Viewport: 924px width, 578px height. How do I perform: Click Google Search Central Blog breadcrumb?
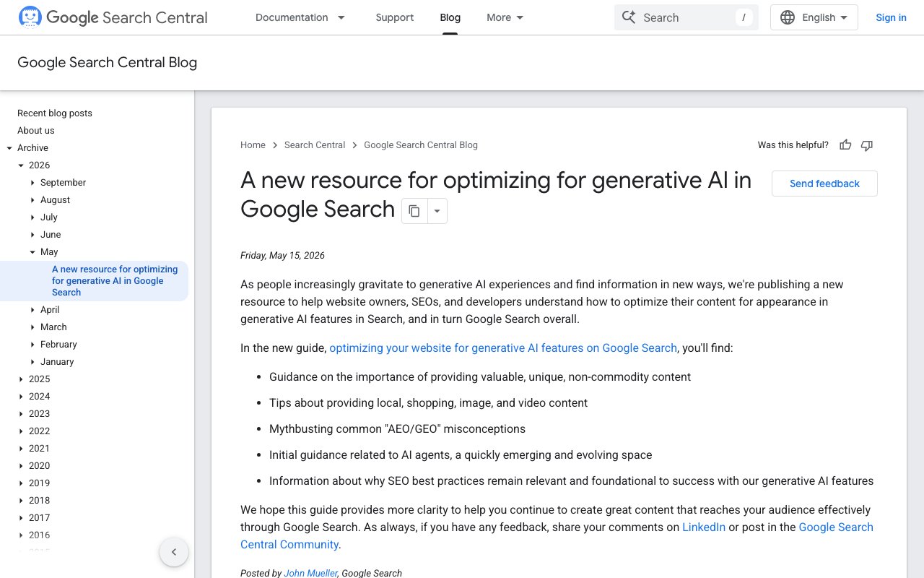(x=421, y=145)
